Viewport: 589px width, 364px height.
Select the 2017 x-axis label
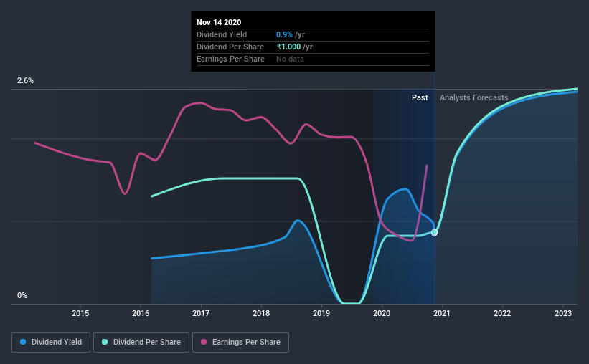201,313
